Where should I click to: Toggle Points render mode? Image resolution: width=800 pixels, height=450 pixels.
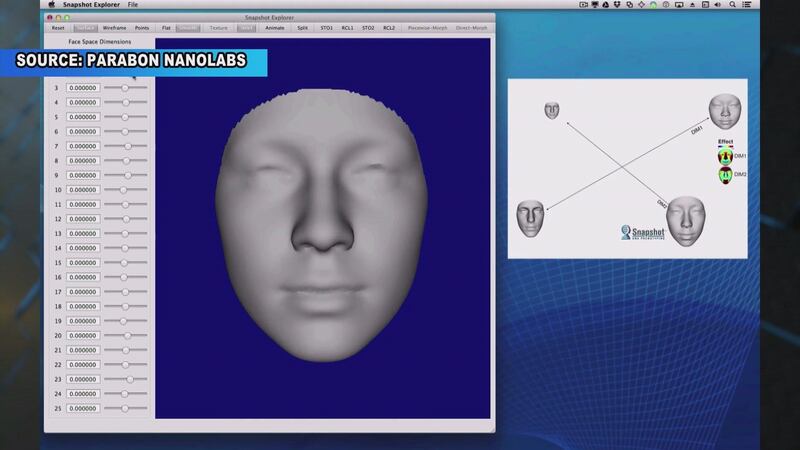click(x=142, y=28)
